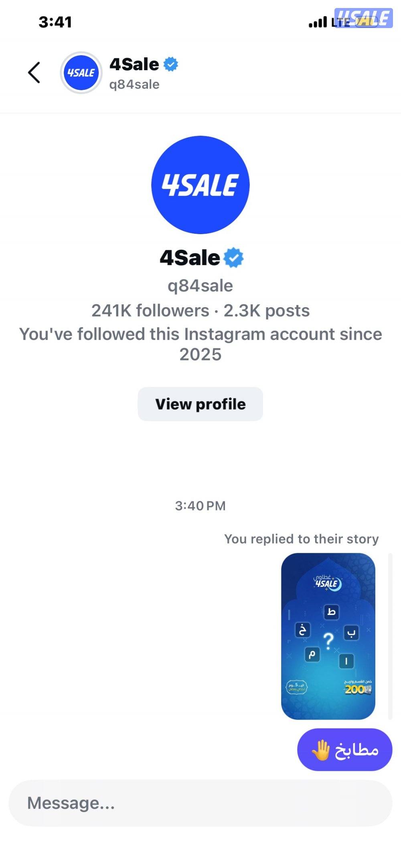401x868 pixels.
Task: Click the 241K followers stats line
Action: [x=200, y=311]
